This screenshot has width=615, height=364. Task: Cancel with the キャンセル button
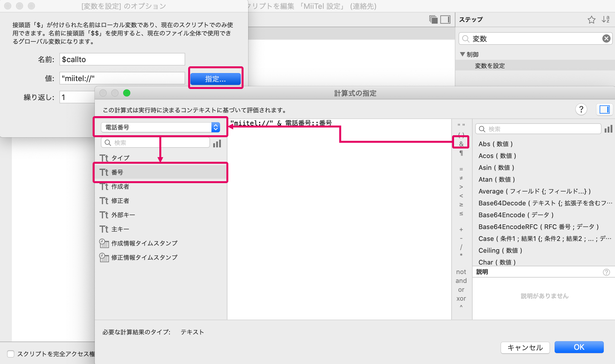525,347
